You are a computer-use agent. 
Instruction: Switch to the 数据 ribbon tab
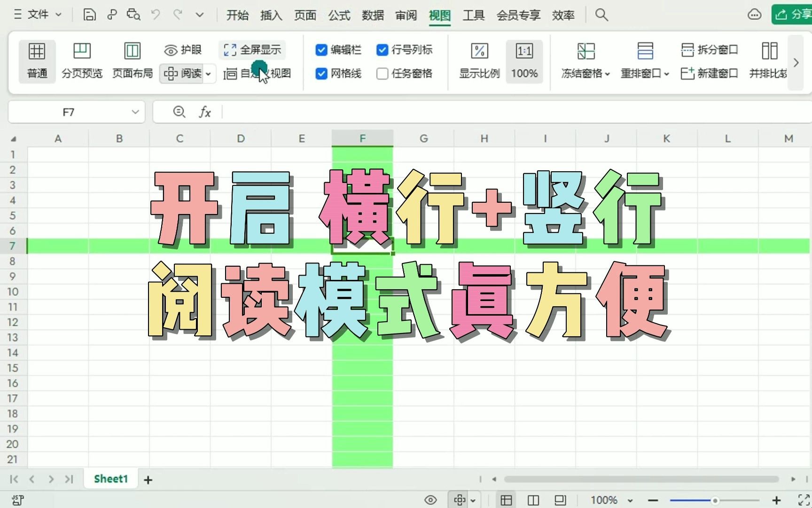(373, 15)
